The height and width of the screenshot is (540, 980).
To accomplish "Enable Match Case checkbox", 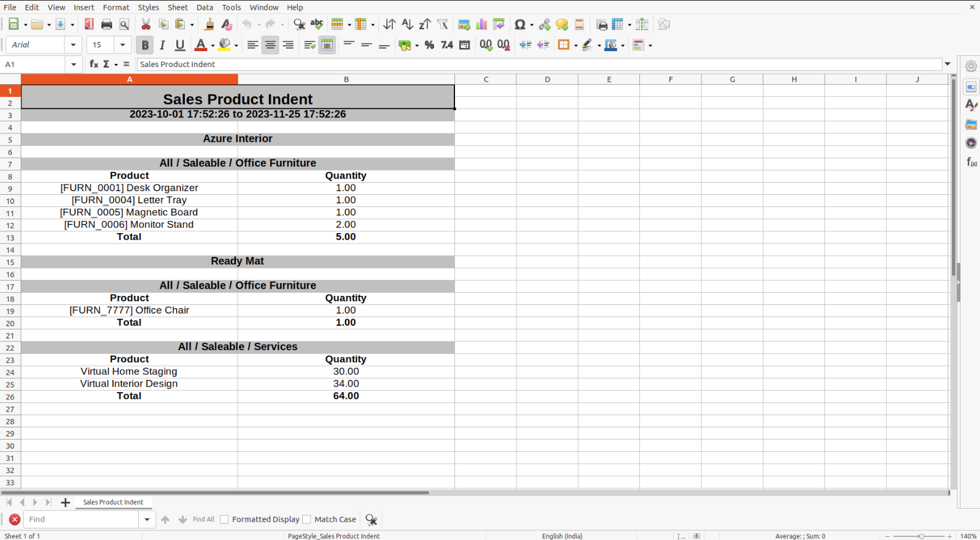I will [307, 519].
